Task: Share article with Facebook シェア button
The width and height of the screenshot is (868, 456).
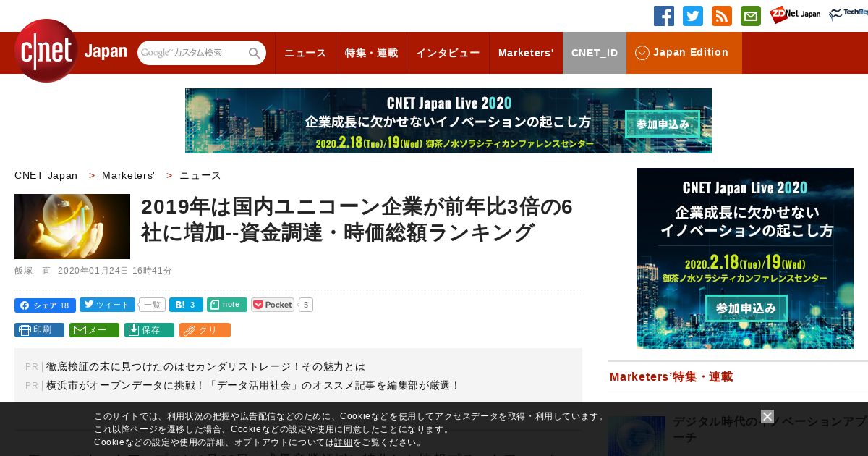Action: pos(45,305)
